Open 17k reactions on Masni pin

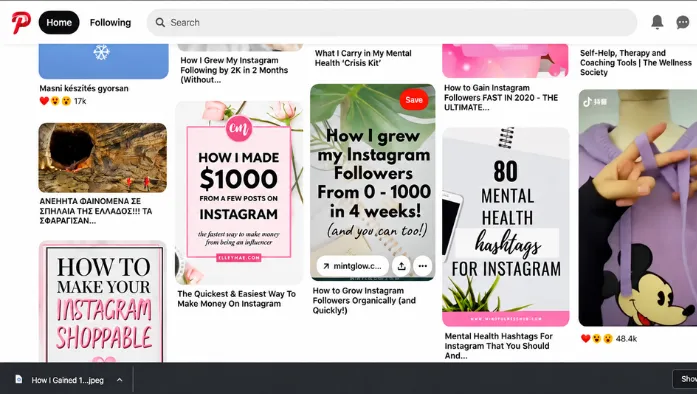(x=63, y=101)
